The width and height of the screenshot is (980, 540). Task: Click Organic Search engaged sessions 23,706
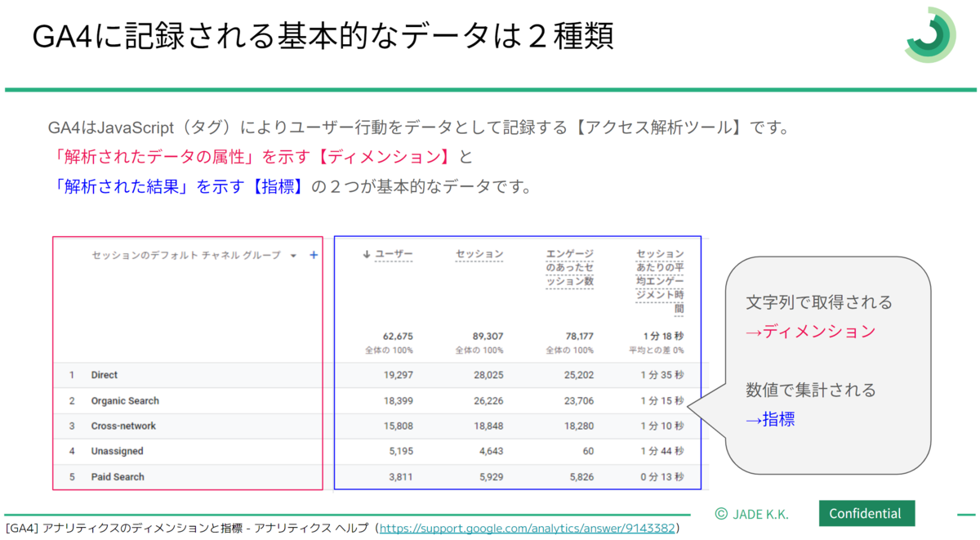coord(578,401)
